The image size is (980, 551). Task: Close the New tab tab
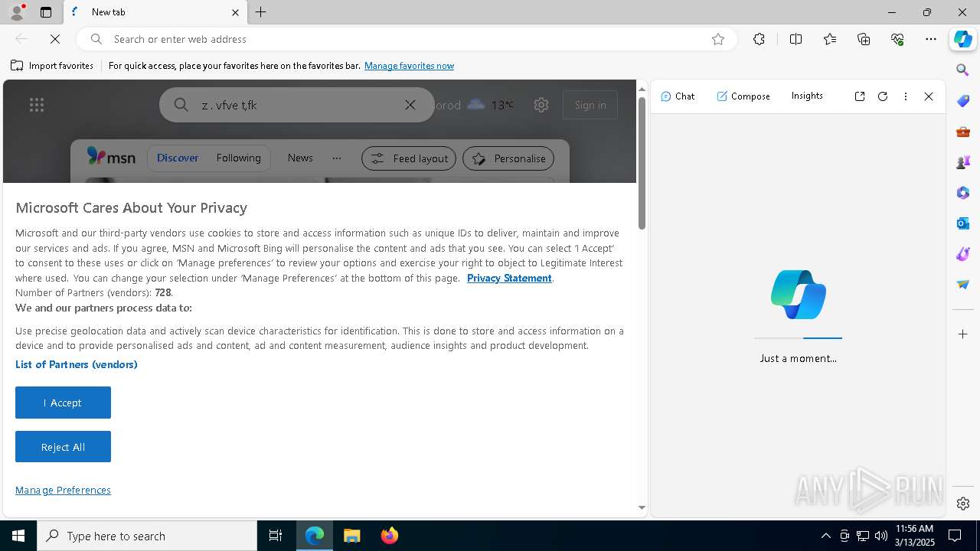click(235, 12)
